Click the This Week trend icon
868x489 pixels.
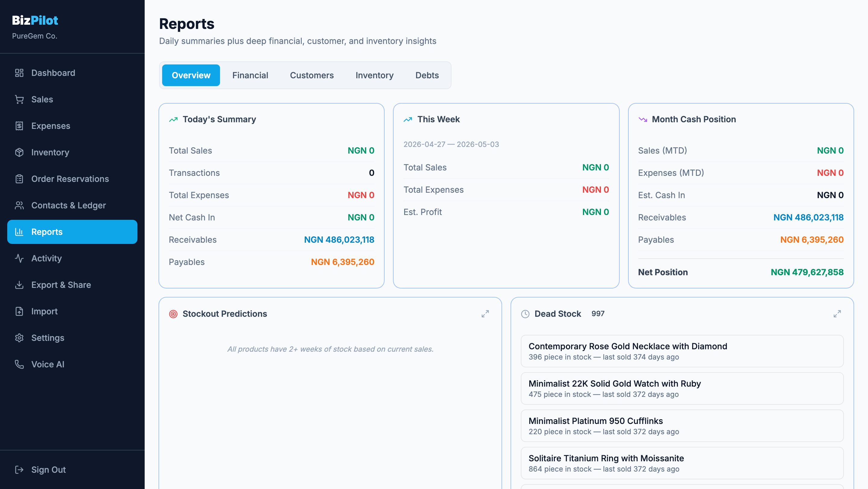click(408, 120)
